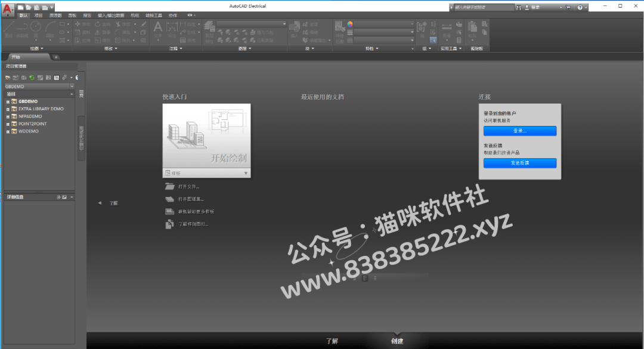This screenshot has width=644, height=349.
Task: Switch to the Panel (面板) ribbon tab
Action: pos(72,15)
